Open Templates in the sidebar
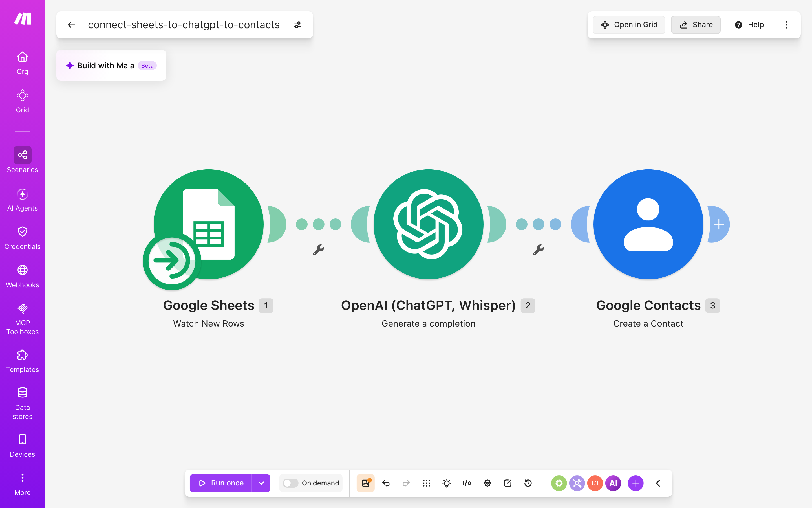The height and width of the screenshot is (508, 812). click(23, 361)
